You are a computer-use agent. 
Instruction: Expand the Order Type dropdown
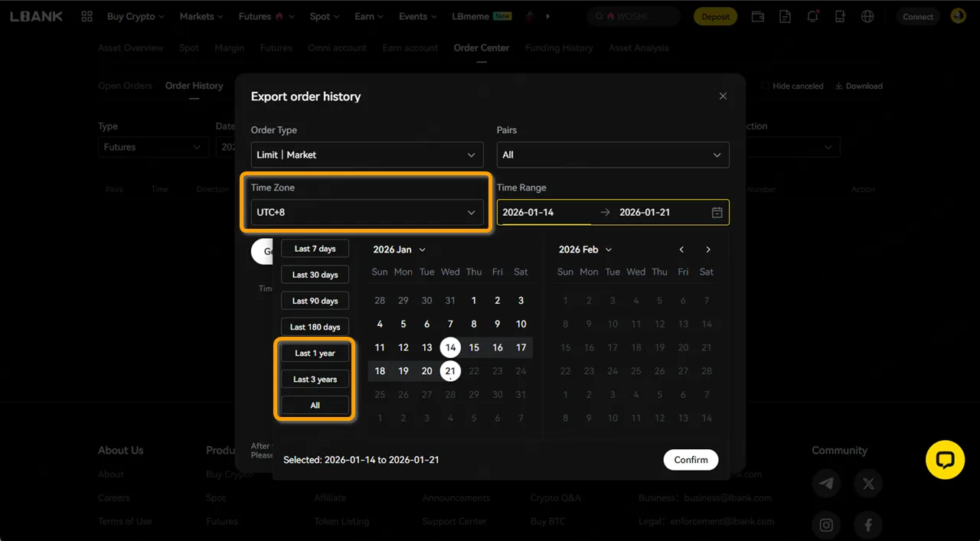(367, 155)
